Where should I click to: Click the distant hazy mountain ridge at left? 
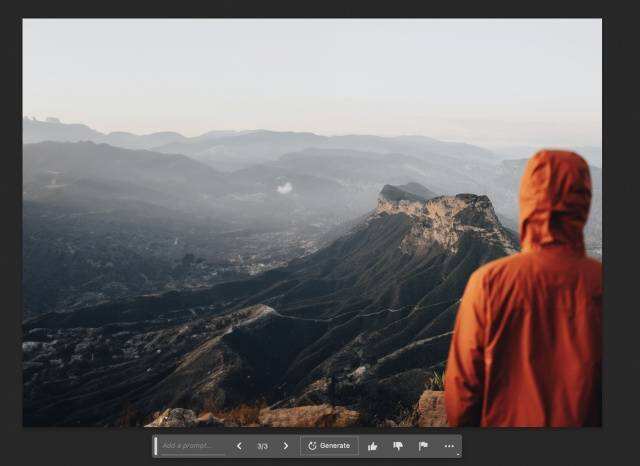60,130
